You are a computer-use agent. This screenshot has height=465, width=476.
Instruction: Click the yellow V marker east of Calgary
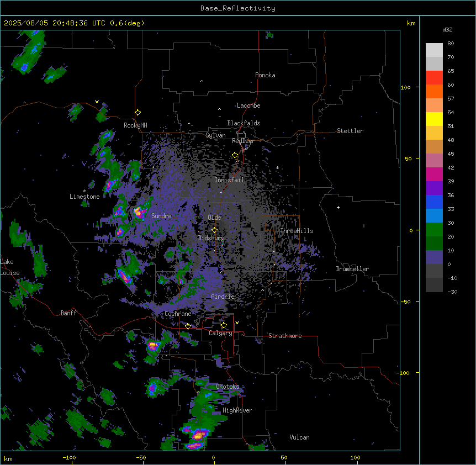[237, 323]
